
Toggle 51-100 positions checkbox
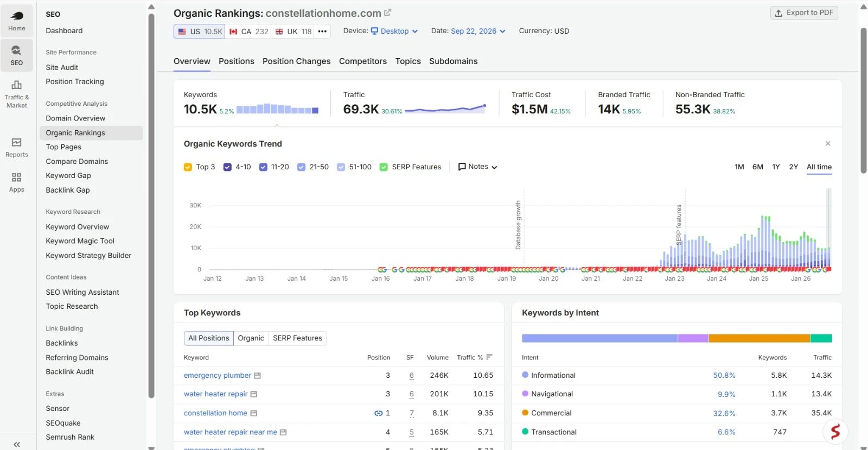[341, 167]
